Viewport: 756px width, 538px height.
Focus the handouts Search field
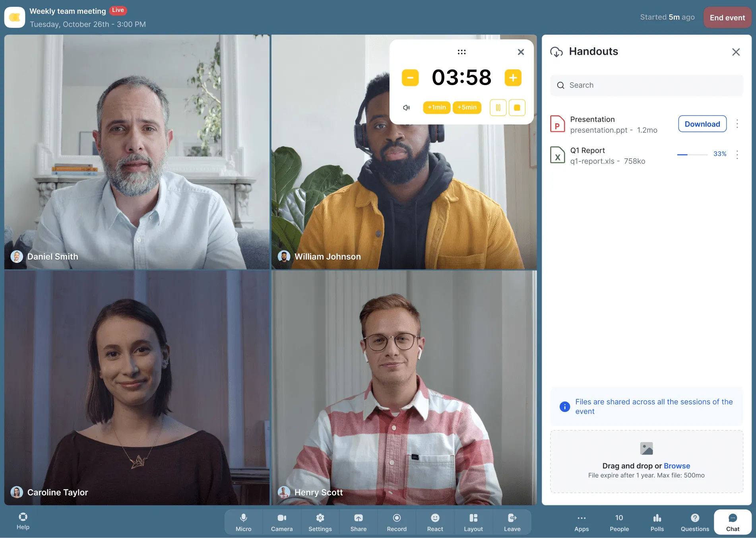coord(646,85)
